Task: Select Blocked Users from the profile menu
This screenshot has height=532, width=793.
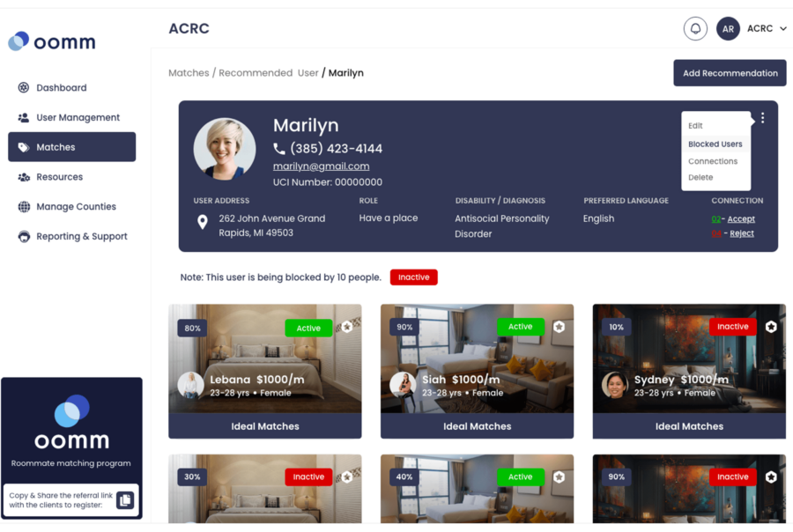Action: 715,144
